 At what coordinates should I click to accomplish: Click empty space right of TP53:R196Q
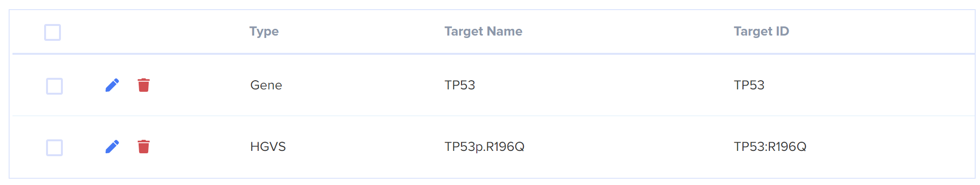coord(892,147)
